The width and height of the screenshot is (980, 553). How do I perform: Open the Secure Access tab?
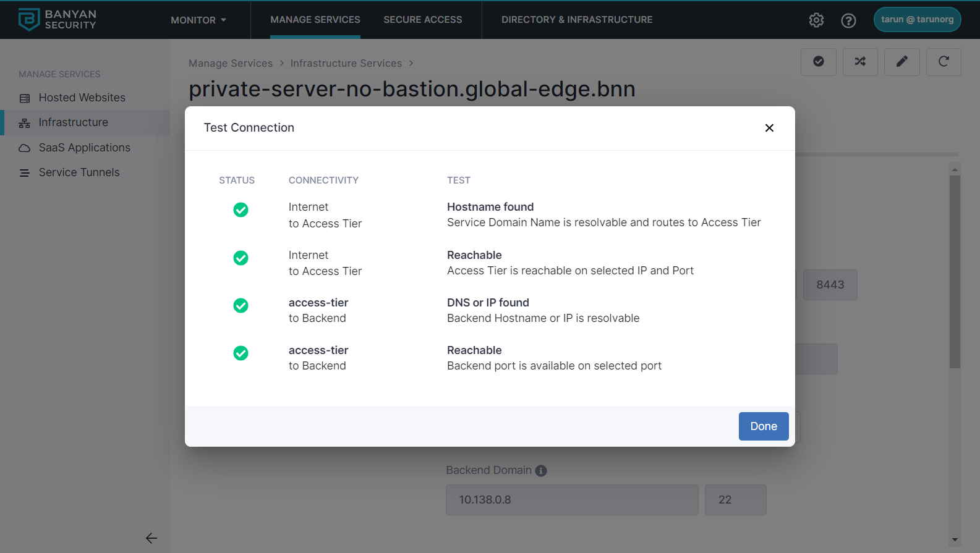point(423,20)
